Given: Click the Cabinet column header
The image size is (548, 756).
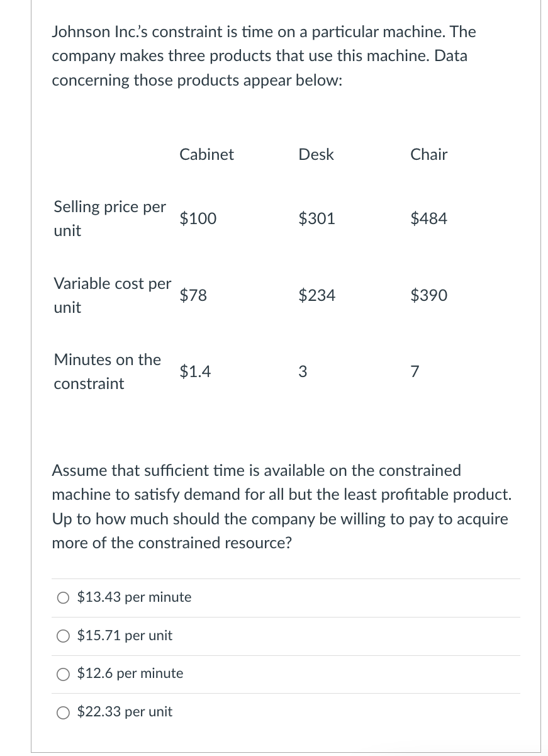Looking at the screenshot, I should pyautogui.click(x=206, y=154).
